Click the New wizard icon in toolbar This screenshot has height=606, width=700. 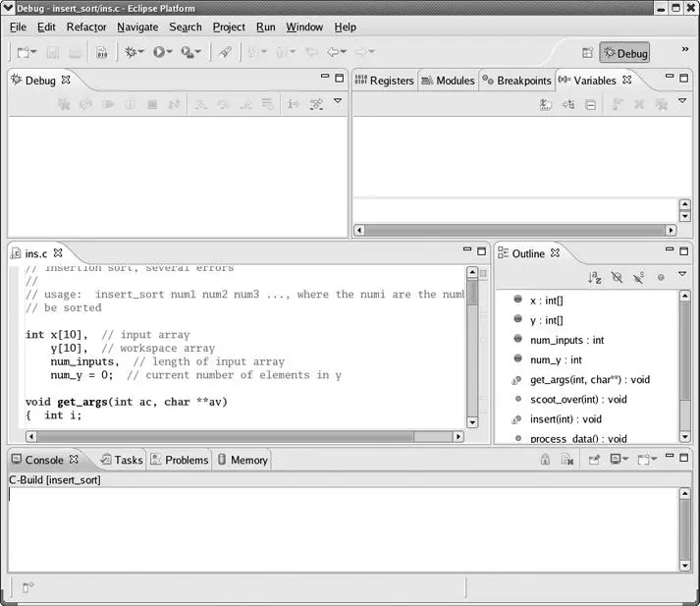(24, 52)
